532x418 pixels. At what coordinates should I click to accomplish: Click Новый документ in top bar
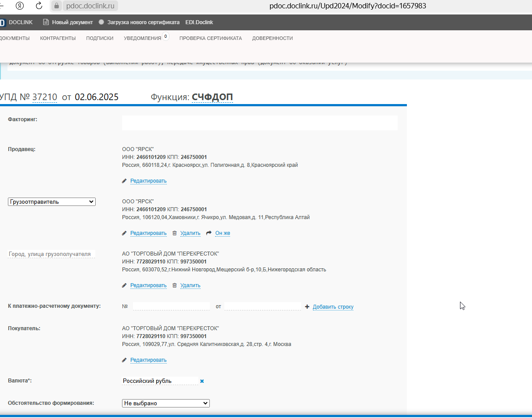[72, 22]
